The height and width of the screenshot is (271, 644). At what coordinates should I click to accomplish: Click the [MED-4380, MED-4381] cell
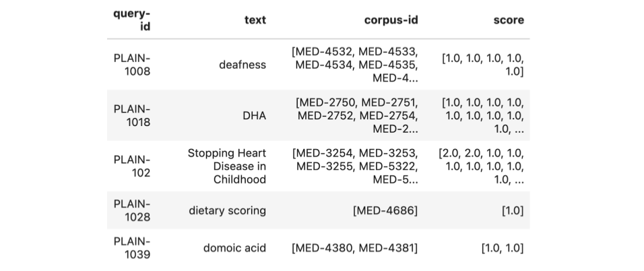point(354,248)
